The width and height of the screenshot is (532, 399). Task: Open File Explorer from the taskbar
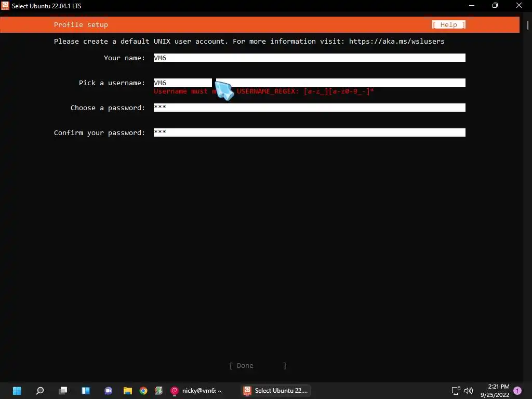pyautogui.click(x=128, y=391)
